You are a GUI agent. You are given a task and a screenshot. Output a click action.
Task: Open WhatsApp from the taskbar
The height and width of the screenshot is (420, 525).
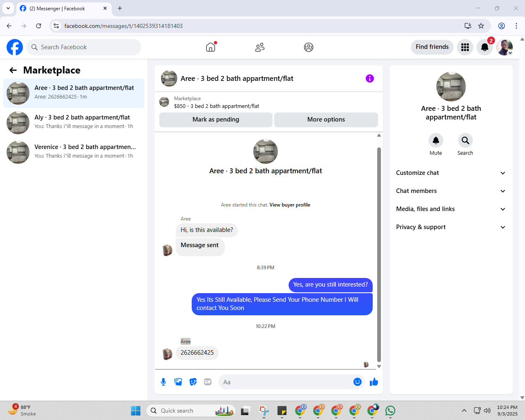point(390,411)
